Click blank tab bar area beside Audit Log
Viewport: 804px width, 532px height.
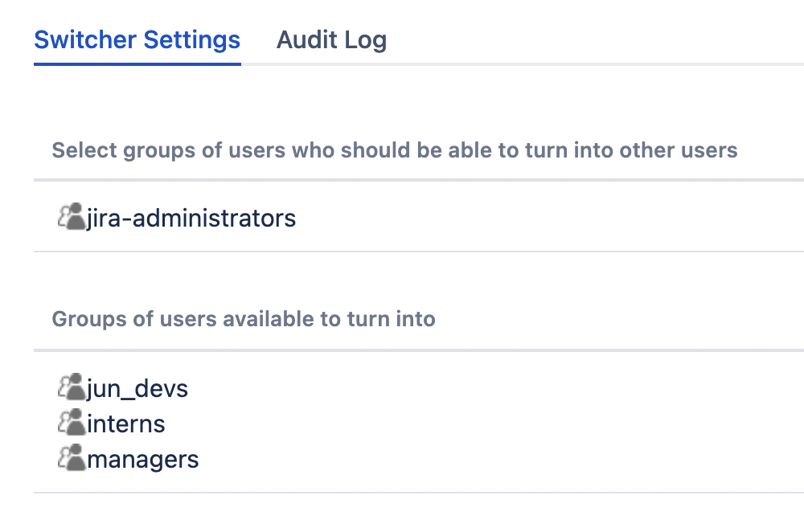coord(595,39)
